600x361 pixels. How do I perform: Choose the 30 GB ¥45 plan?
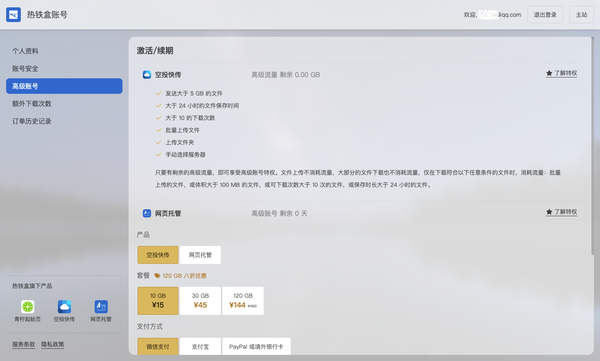coord(200,301)
